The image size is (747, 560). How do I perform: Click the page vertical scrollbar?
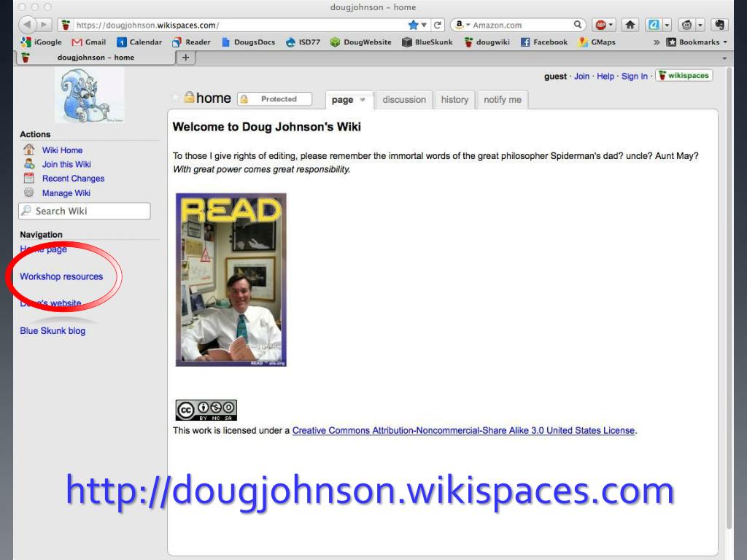[729, 300]
